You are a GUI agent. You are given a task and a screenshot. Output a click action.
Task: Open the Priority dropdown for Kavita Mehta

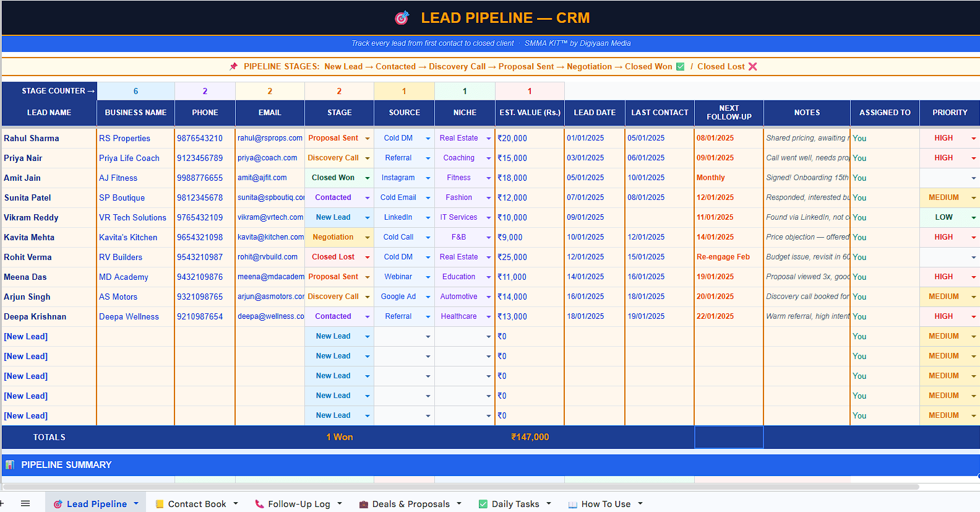click(974, 237)
